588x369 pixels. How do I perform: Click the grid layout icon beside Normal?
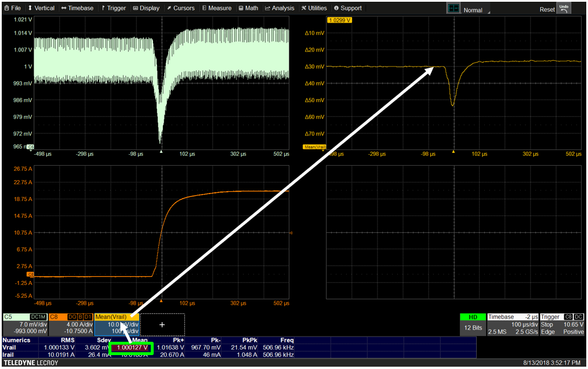pos(453,9)
